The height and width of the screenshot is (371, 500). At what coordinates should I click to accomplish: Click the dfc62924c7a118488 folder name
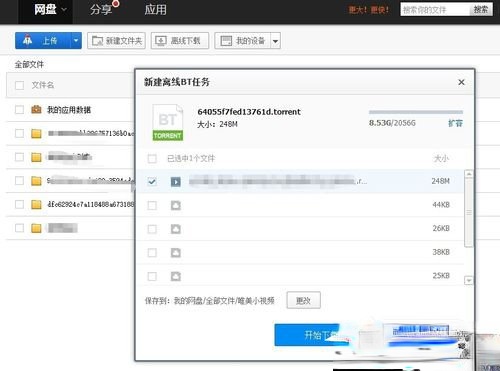click(91, 204)
